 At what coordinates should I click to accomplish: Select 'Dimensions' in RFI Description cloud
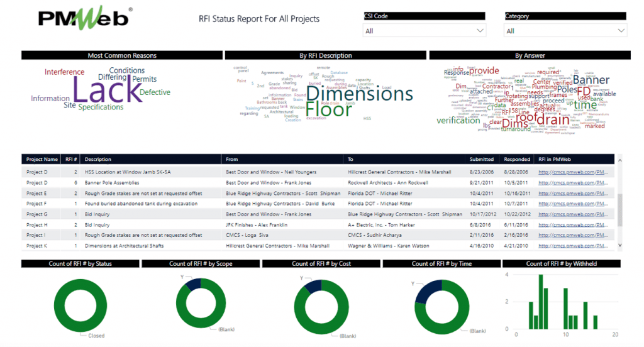click(360, 94)
